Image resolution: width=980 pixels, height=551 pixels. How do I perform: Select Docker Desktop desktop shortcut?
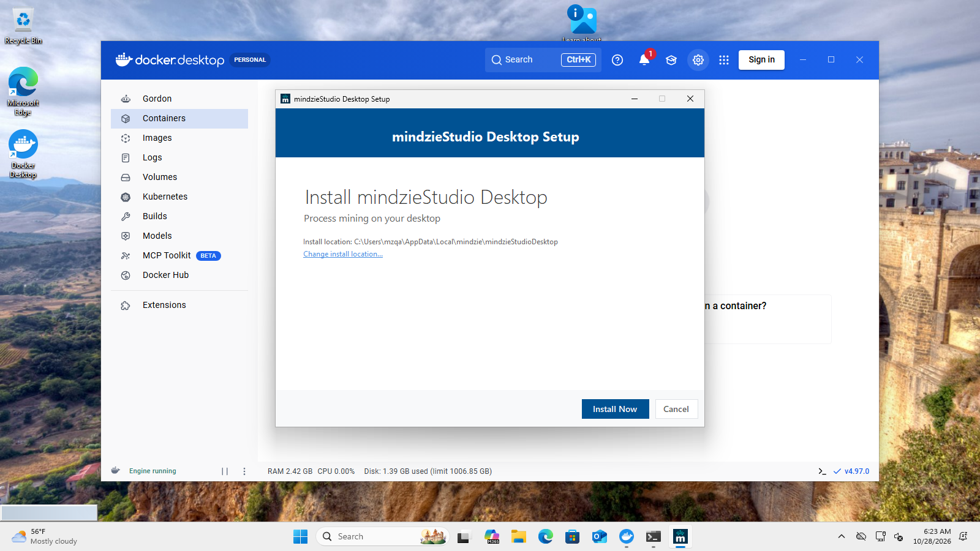click(x=23, y=154)
